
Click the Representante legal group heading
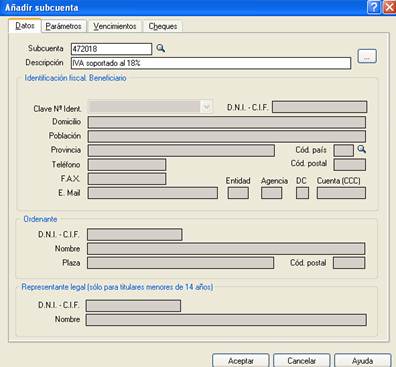117,287
